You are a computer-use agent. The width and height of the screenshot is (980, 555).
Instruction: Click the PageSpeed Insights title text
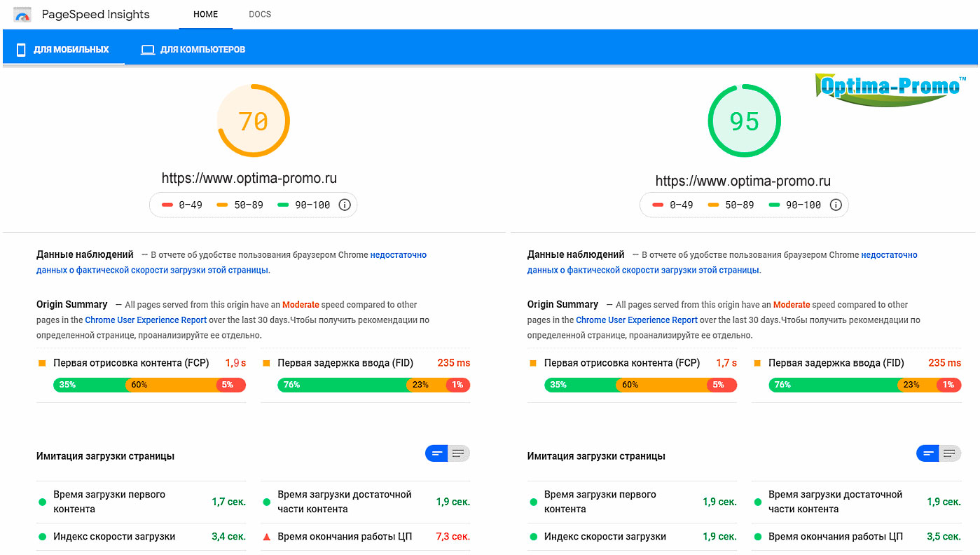96,15
